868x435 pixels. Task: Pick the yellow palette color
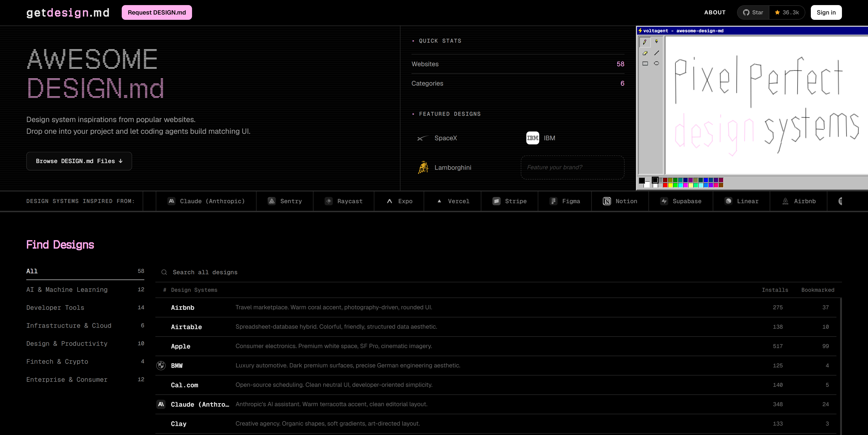pos(670,185)
